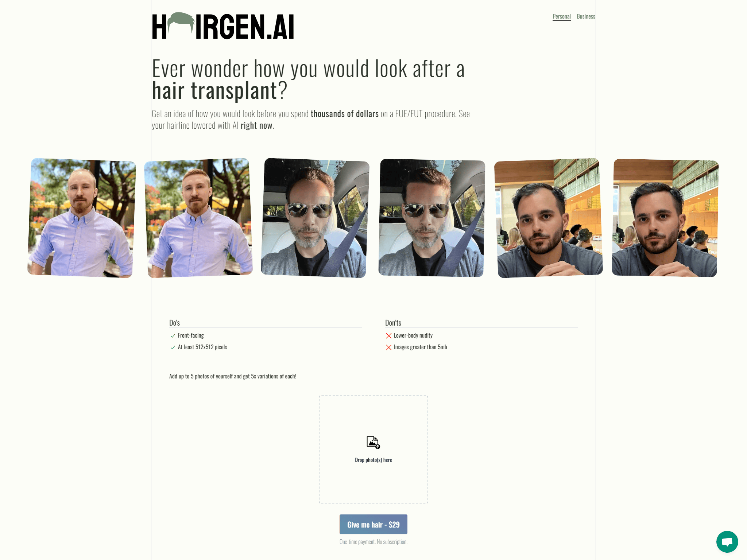Open first sunglasses man in car photo
Viewport: 747px width, 560px height.
pos(315,218)
